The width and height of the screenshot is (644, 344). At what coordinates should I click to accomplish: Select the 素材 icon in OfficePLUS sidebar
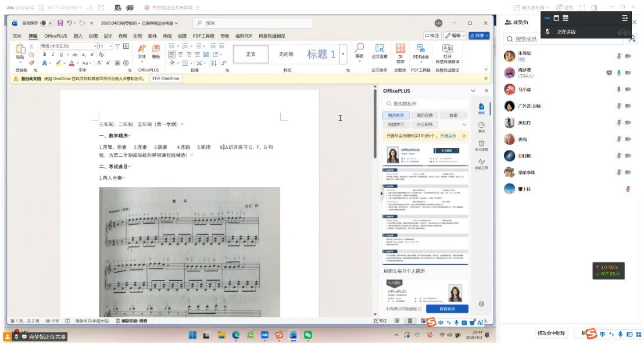pyautogui.click(x=481, y=127)
